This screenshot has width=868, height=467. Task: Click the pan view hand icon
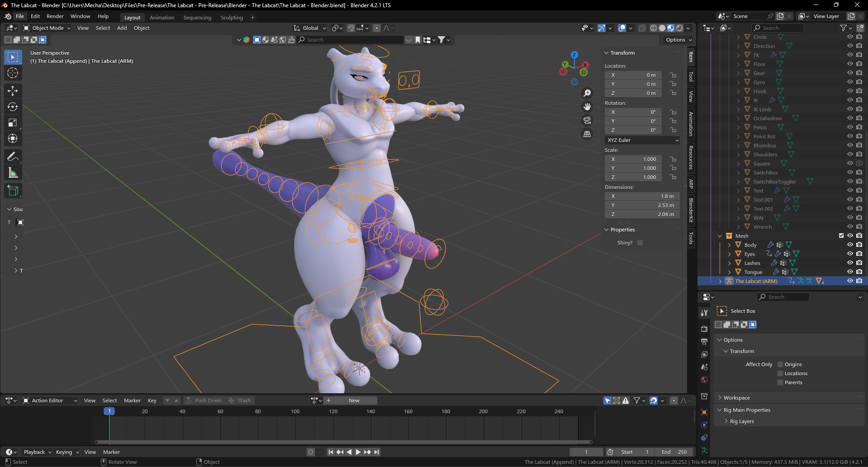tap(587, 107)
